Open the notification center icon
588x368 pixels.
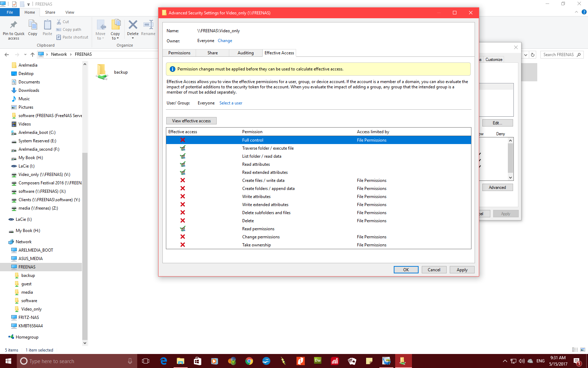[577, 361]
